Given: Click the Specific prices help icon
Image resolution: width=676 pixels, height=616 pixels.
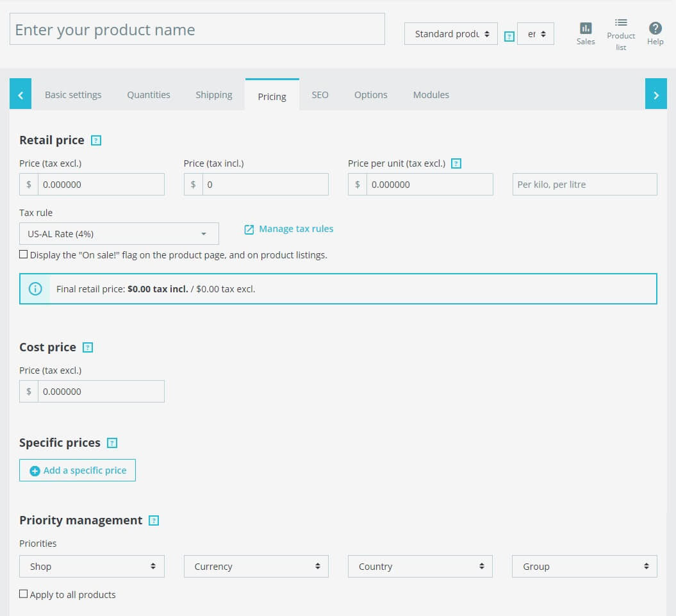Looking at the screenshot, I should tap(112, 442).
